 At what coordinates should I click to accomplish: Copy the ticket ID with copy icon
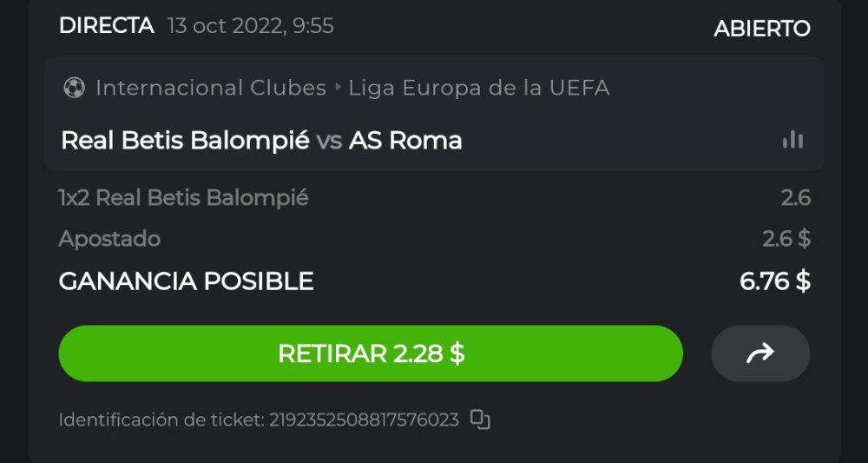480,420
